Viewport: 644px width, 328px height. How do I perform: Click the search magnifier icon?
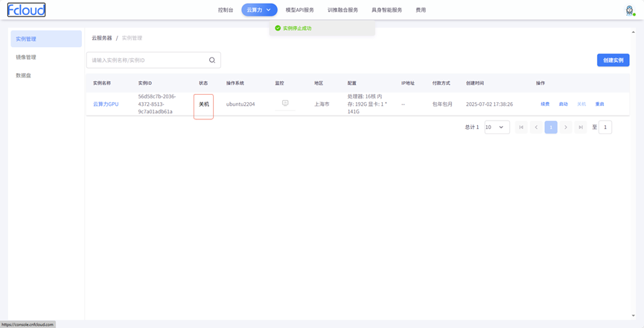(212, 60)
